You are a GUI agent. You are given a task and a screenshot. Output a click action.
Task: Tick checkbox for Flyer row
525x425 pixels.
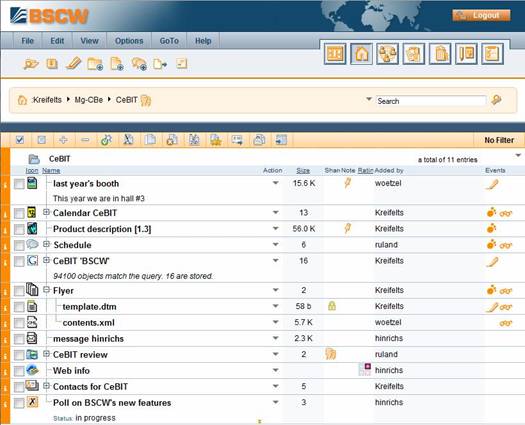[x=19, y=291]
